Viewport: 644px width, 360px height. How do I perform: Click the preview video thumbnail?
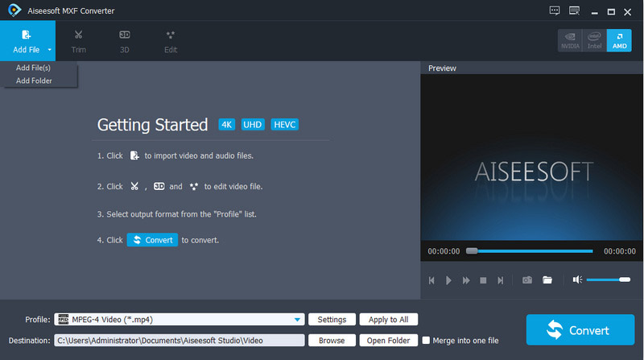(x=531, y=157)
